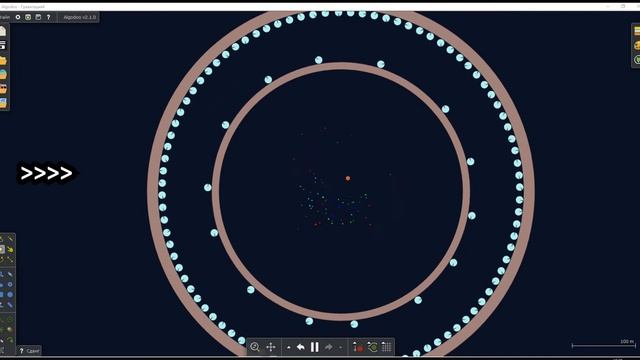Open the options gear in top menu
Screen dimensions: 640x360
[18, 17]
